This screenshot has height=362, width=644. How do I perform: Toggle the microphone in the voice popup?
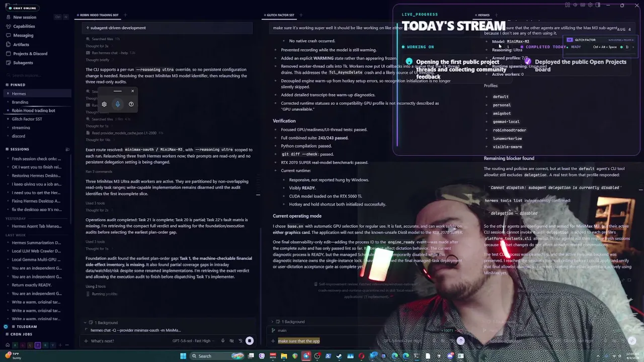tap(118, 104)
